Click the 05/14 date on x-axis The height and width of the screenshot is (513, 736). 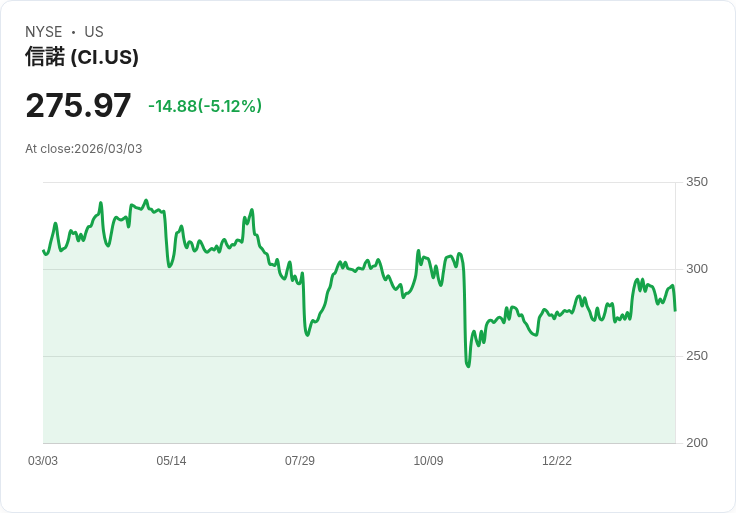[x=171, y=461]
